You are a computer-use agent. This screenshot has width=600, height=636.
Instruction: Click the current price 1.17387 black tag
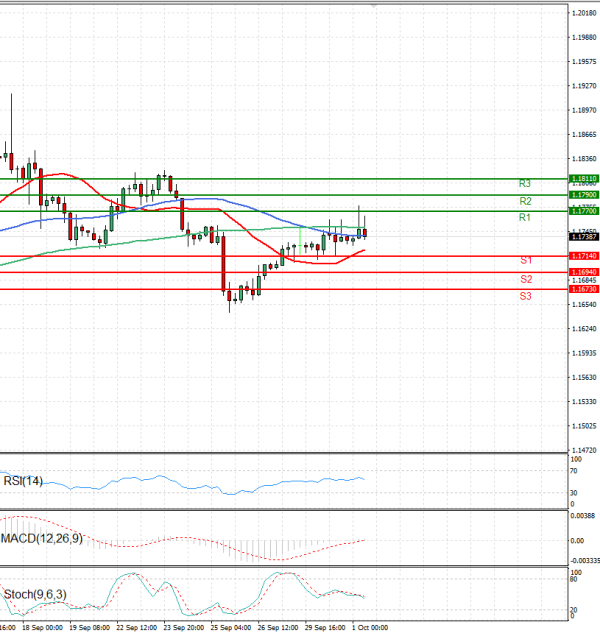tap(583, 236)
